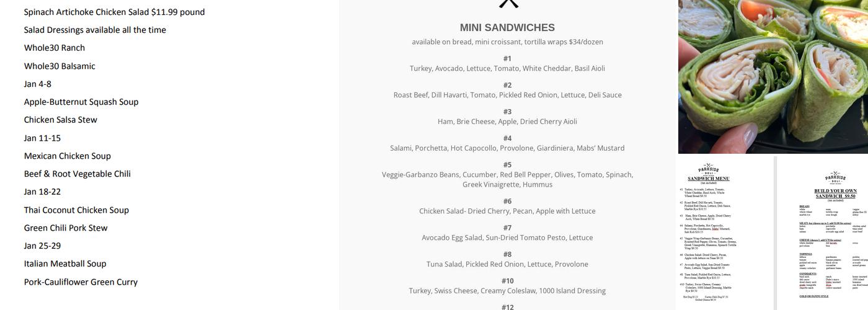Image resolution: width=868 pixels, height=310 pixels.
Task: Click the #10 sandwich number heading
Action: click(x=507, y=281)
